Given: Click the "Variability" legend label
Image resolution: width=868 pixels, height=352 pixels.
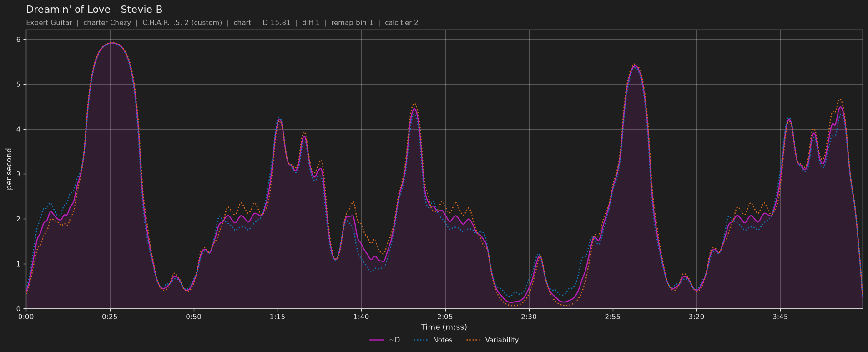Looking at the screenshot, I should [x=502, y=340].
